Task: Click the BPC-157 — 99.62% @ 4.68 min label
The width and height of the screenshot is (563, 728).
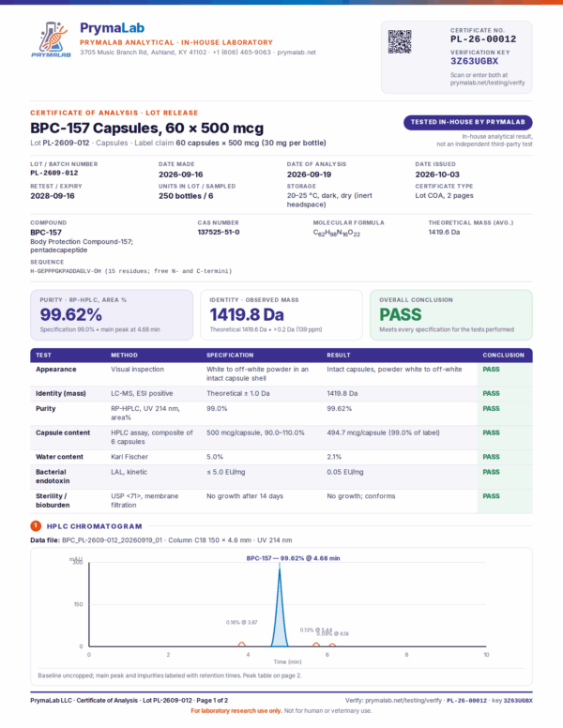Action: [x=293, y=558]
